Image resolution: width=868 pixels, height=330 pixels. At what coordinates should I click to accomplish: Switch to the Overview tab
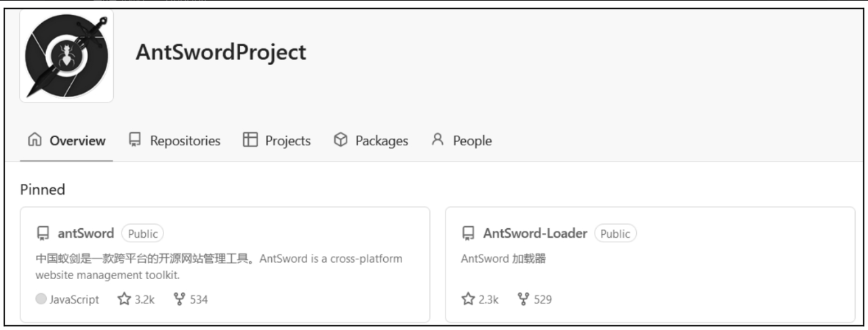[x=66, y=141]
